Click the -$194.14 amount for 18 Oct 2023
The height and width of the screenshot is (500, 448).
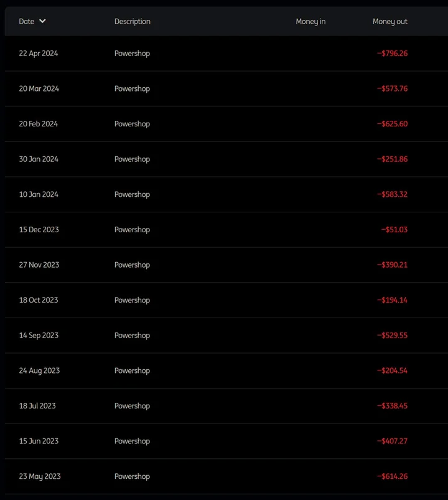coord(392,300)
